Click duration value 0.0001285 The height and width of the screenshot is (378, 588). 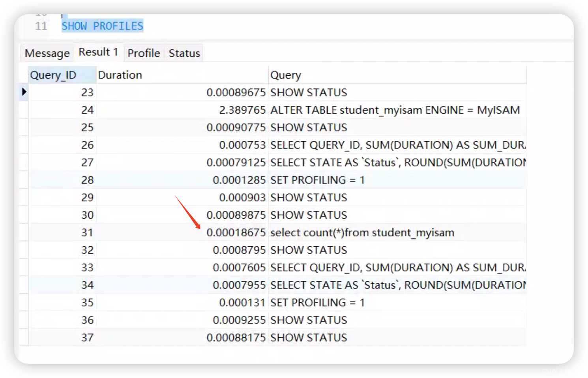[239, 180]
